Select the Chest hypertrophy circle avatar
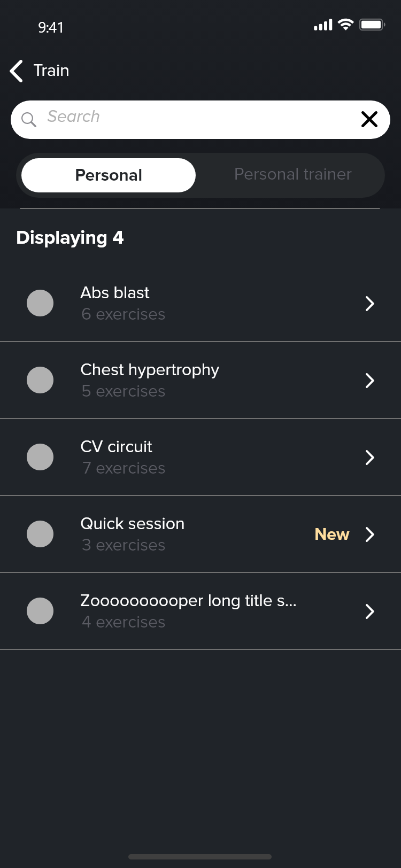The height and width of the screenshot is (868, 401). [x=40, y=380]
